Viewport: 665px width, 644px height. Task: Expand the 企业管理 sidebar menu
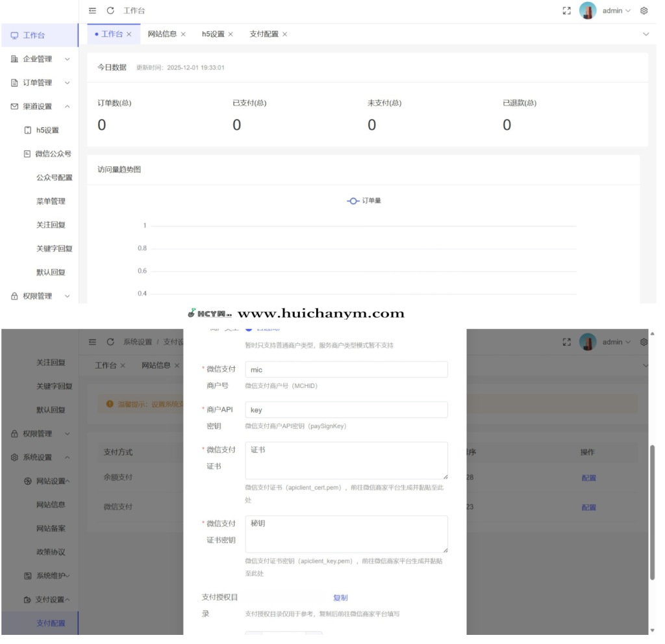click(39, 59)
